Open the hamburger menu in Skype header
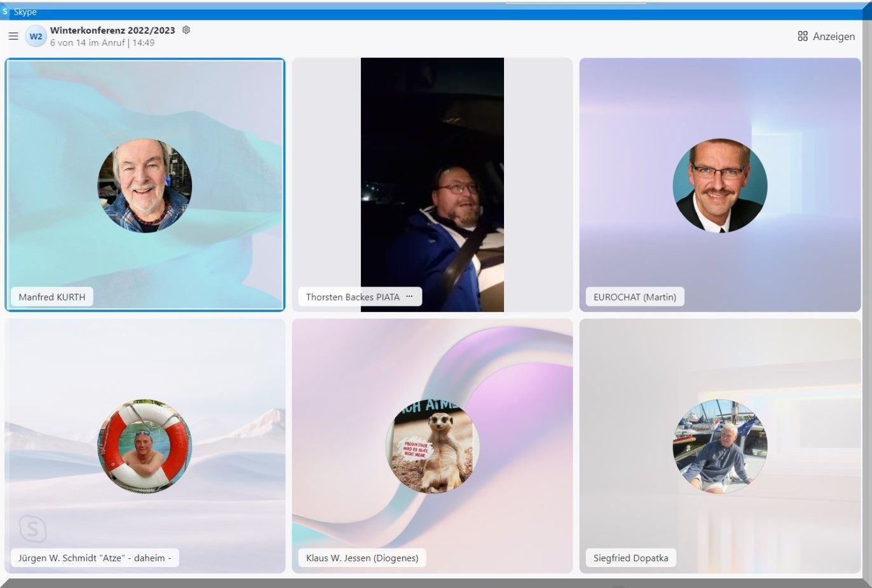This screenshot has height=588, width=872. click(13, 36)
